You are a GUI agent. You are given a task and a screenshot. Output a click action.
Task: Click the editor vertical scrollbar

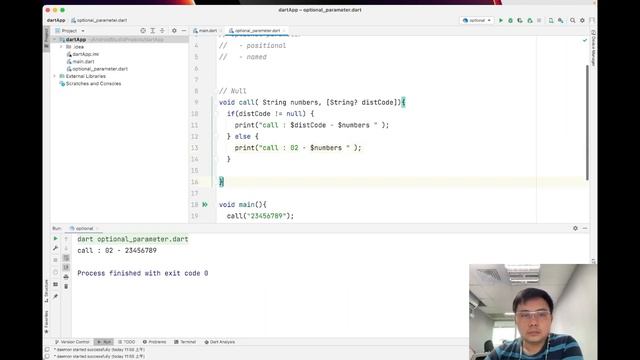tap(587, 122)
